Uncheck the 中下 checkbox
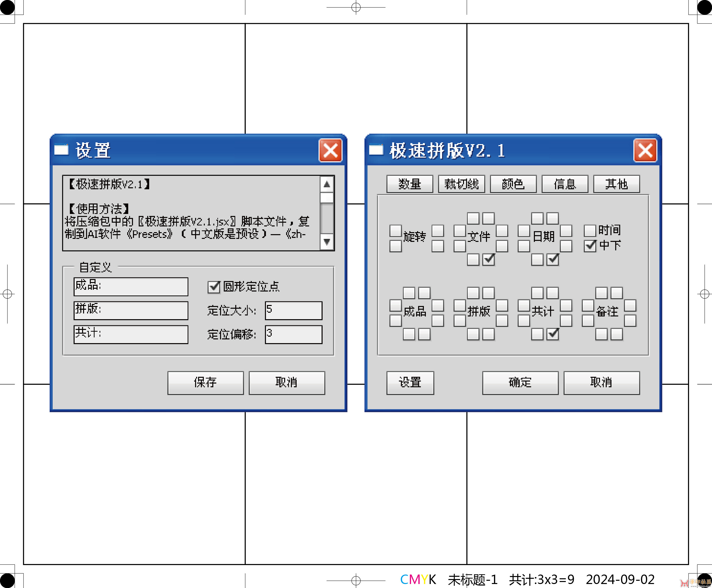 click(590, 246)
